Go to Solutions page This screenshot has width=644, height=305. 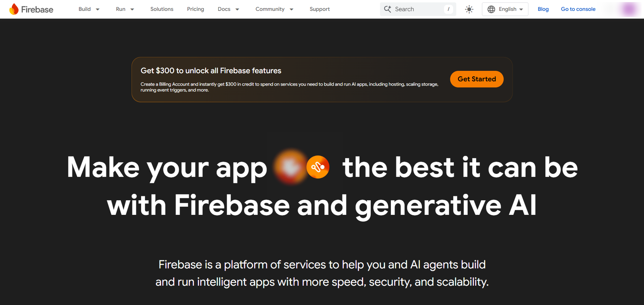pyautogui.click(x=162, y=9)
